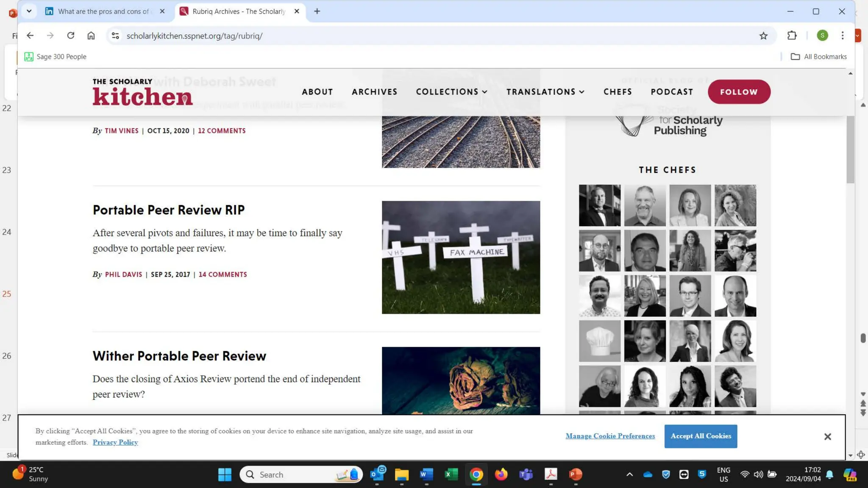Open the Chrome three-dot menu
This screenshot has width=868, height=488.
[843, 36]
